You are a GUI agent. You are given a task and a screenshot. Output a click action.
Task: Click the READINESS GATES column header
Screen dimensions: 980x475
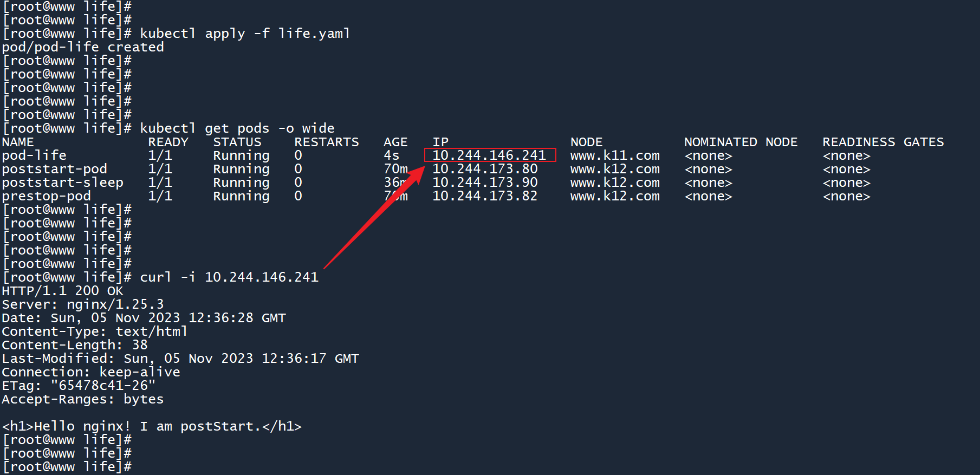pos(883,142)
